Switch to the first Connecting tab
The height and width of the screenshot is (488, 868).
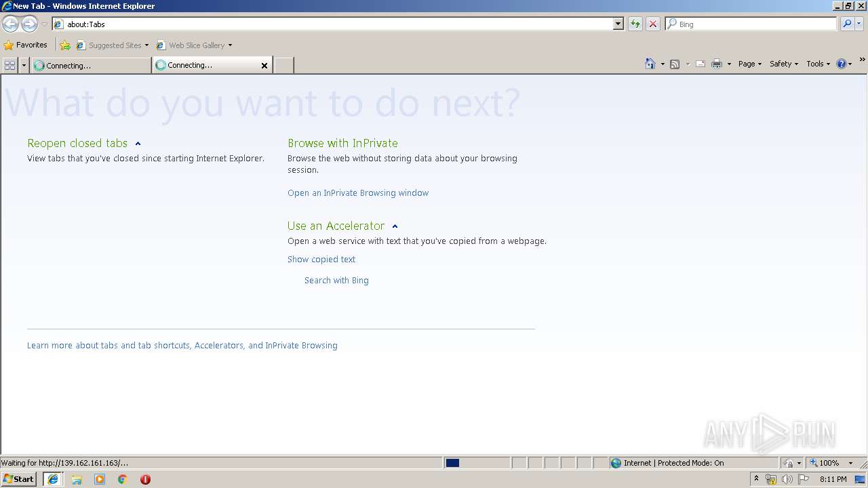pyautogui.click(x=91, y=65)
